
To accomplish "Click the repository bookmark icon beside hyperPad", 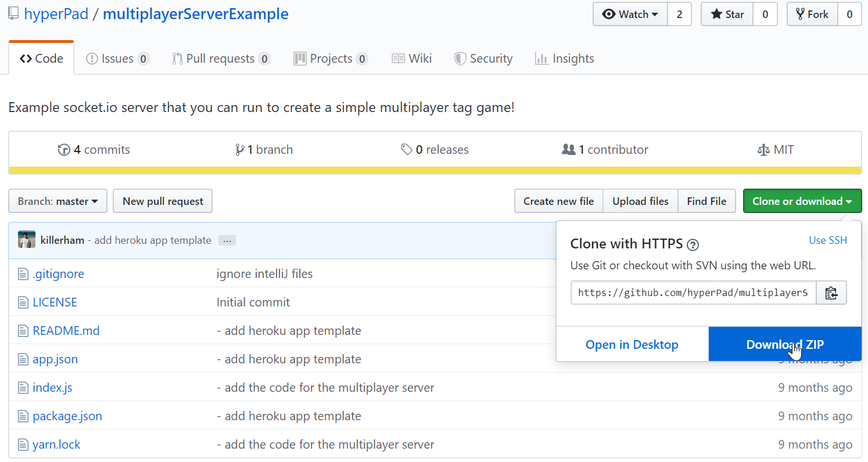I will click(13, 13).
